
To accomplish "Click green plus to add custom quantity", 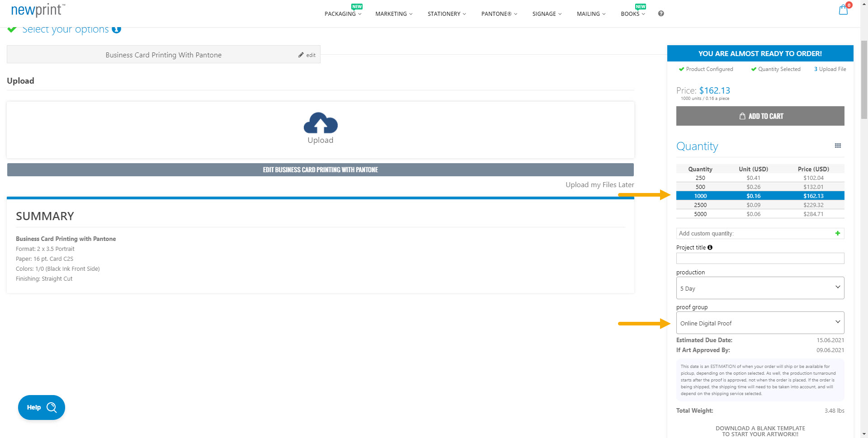I will [x=838, y=233].
